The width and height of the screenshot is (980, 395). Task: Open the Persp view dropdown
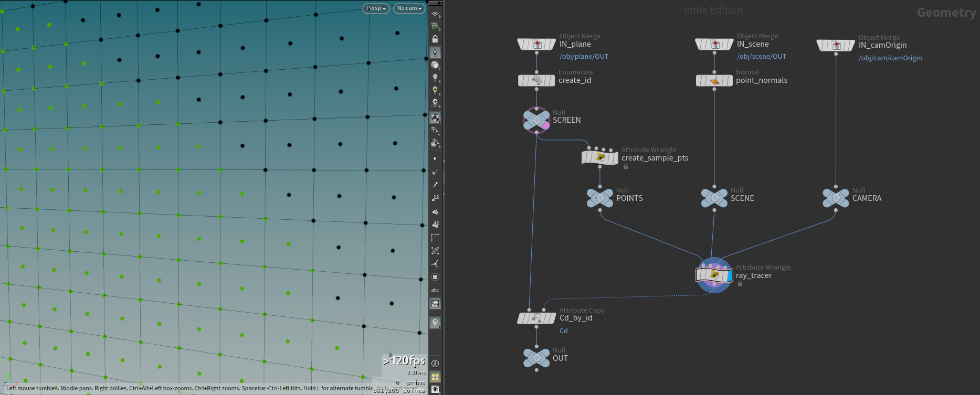point(376,8)
